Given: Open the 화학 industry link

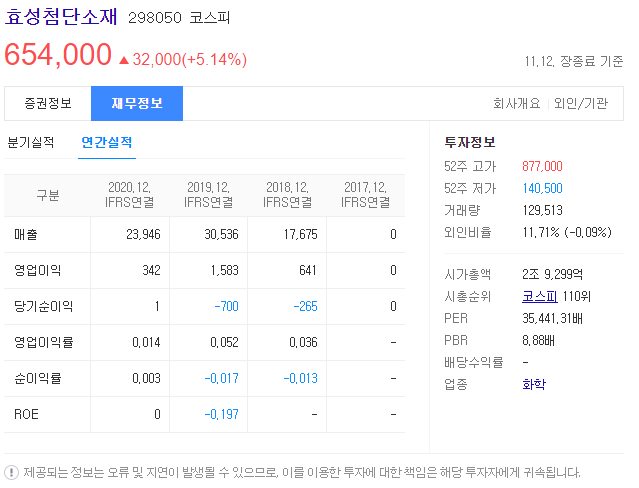Looking at the screenshot, I should pos(534,384).
